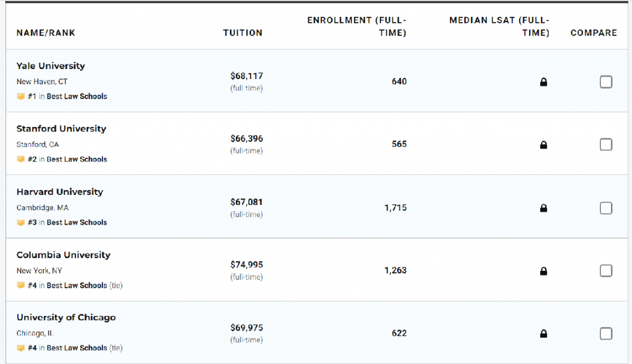Click the lock icon in Stanford's row
Image resolution: width=632 pixels, height=364 pixels.
(x=543, y=145)
